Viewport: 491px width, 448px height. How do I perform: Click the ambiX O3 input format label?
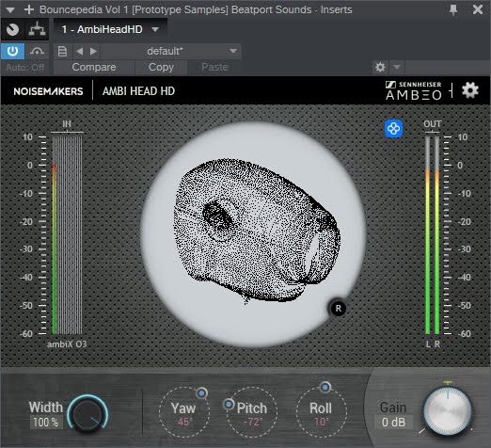click(67, 344)
